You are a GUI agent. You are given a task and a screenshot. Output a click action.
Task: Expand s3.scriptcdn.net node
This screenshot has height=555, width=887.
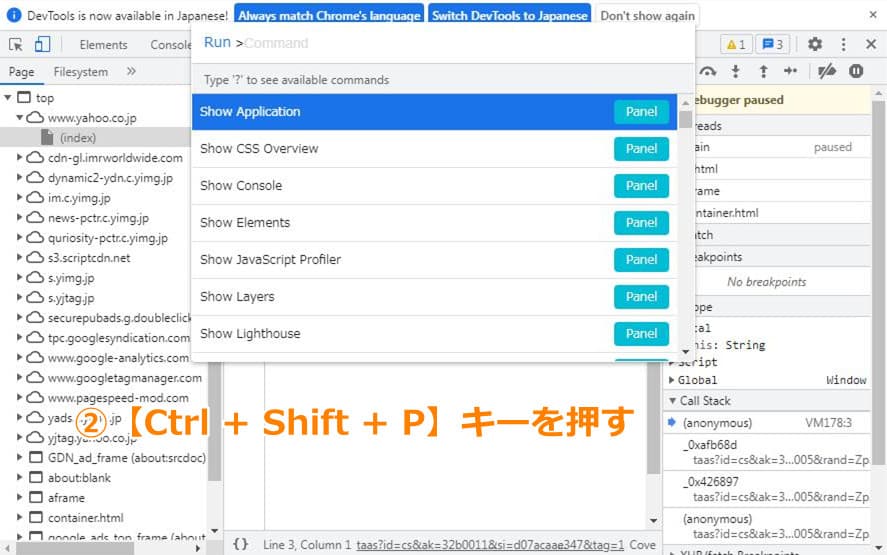(x=19, y=257)
